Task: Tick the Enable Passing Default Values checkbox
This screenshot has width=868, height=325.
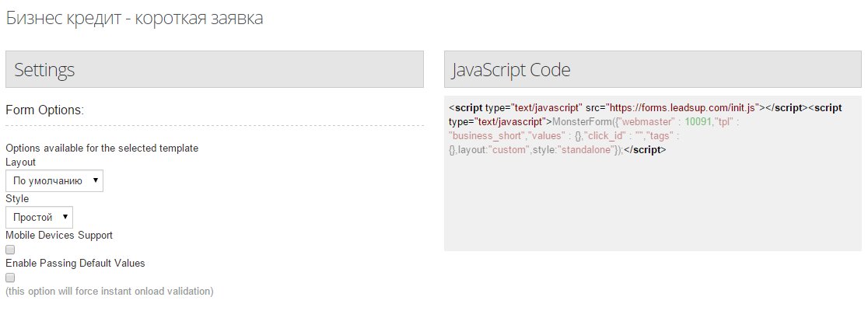Action: (10, 278)
